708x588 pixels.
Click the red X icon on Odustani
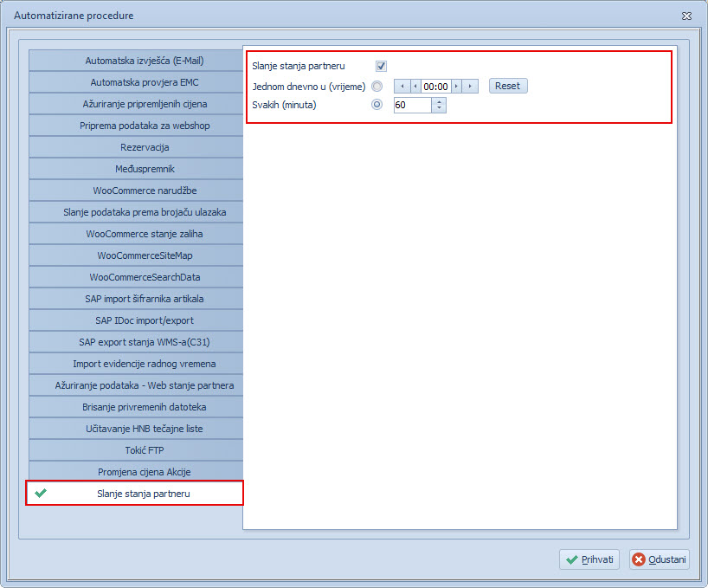click(x=640, y=559)
